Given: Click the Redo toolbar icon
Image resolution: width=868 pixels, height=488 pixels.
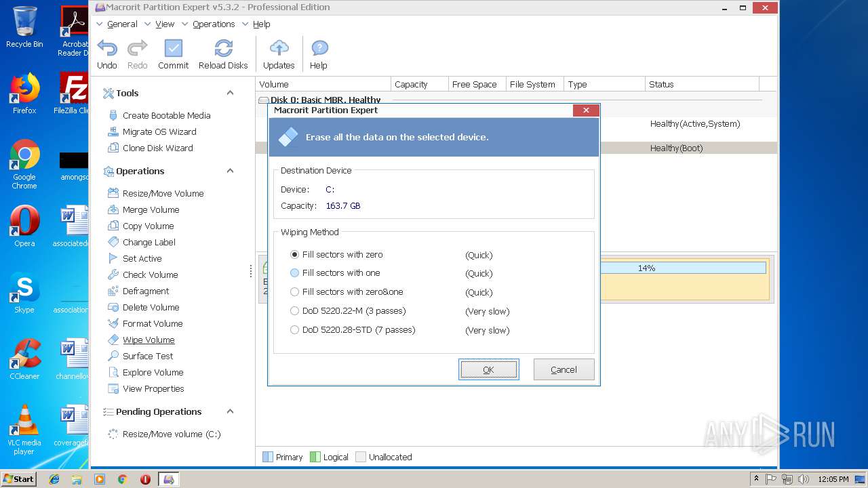Looking at the screenshot, I should click(138, 49).
